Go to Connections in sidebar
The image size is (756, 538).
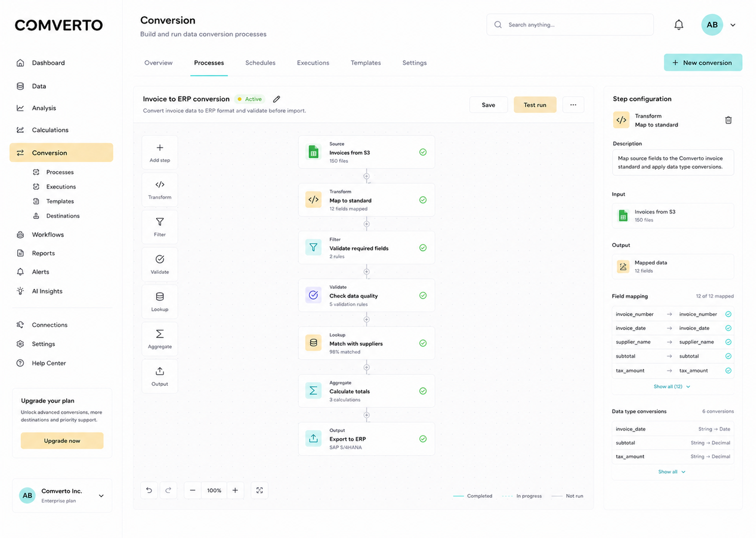(49, 325)
